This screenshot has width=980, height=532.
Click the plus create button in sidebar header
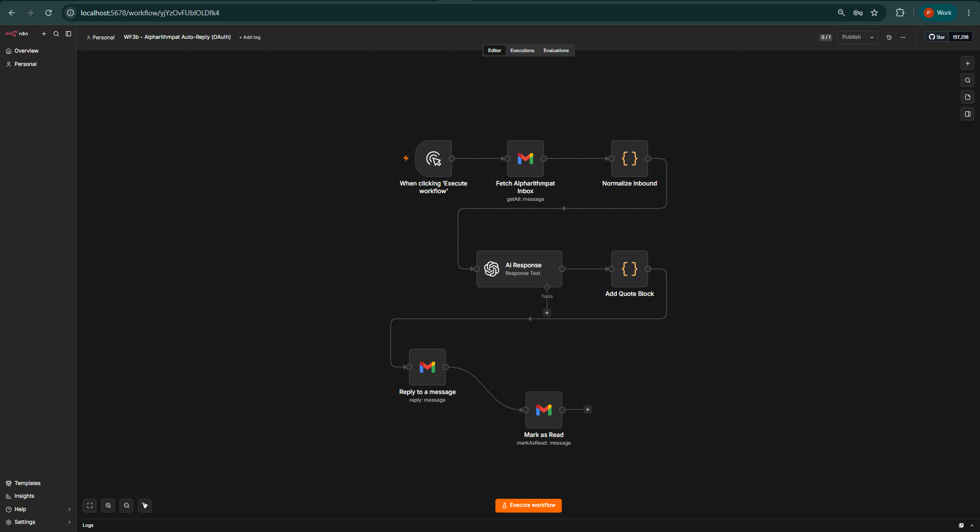(44, 34)
